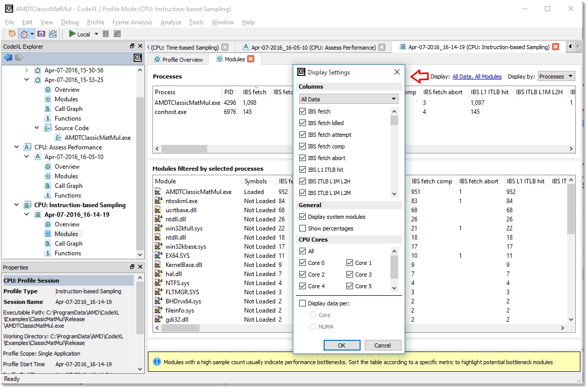Click the AMDTClassicMatMul.exe module row icon
588x389 pixels.
(x=158, y=191)
